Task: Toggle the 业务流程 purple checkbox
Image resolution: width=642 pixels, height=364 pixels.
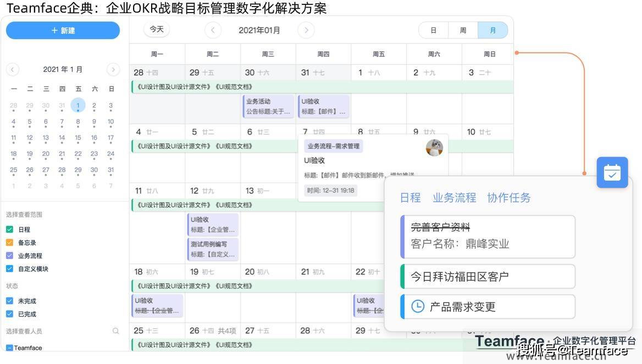Action: [10, 256]
